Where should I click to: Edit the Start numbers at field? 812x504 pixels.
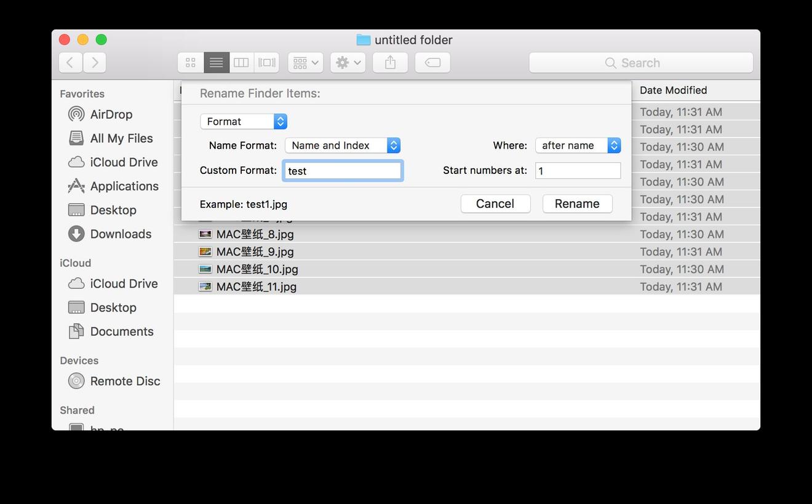pos(577,170)
